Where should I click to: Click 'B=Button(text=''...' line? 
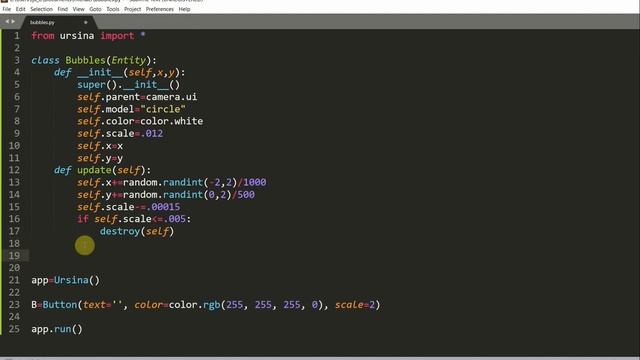click(206, 305)
